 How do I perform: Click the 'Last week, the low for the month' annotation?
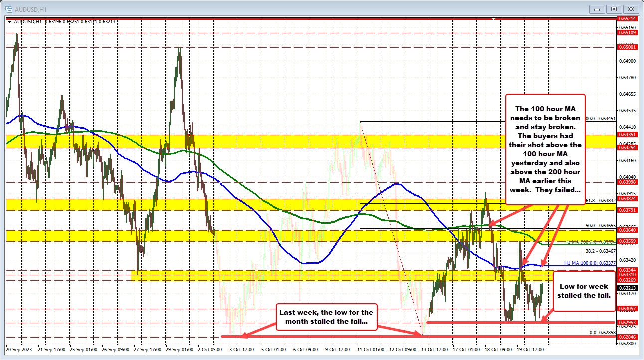[326, 317]
